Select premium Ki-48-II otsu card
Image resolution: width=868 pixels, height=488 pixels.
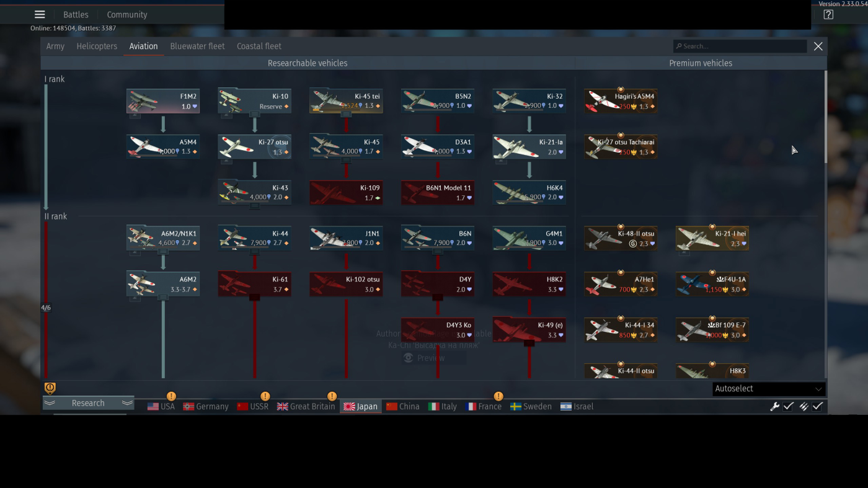coord(621,239)
